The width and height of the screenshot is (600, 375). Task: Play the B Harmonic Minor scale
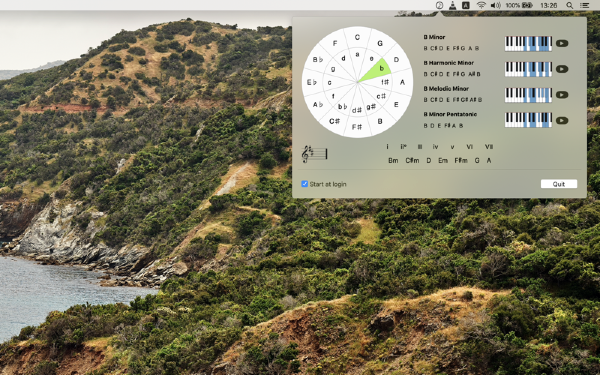point(562,69)
